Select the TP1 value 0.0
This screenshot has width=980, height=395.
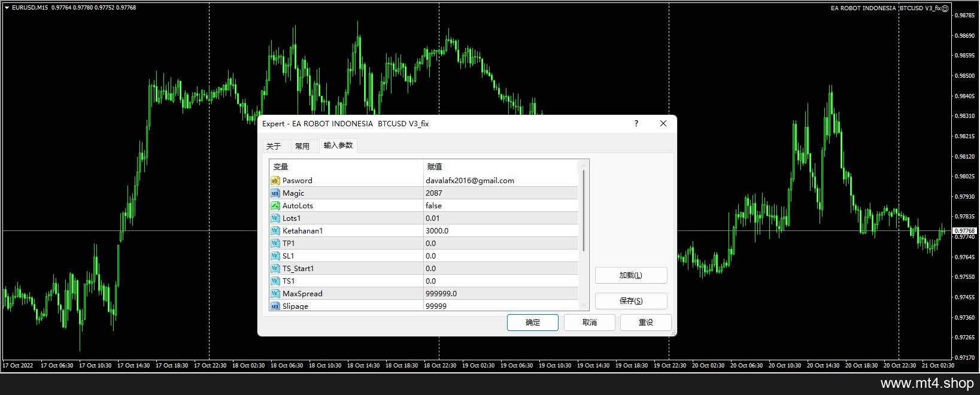431,244
